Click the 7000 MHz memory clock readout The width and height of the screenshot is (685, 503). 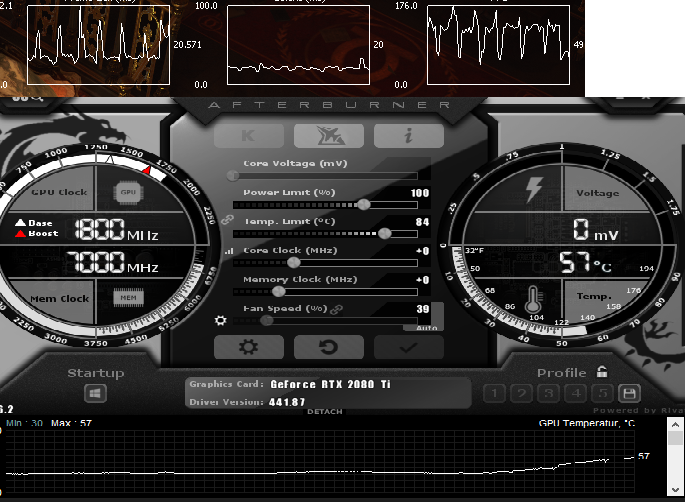point(111,262)
